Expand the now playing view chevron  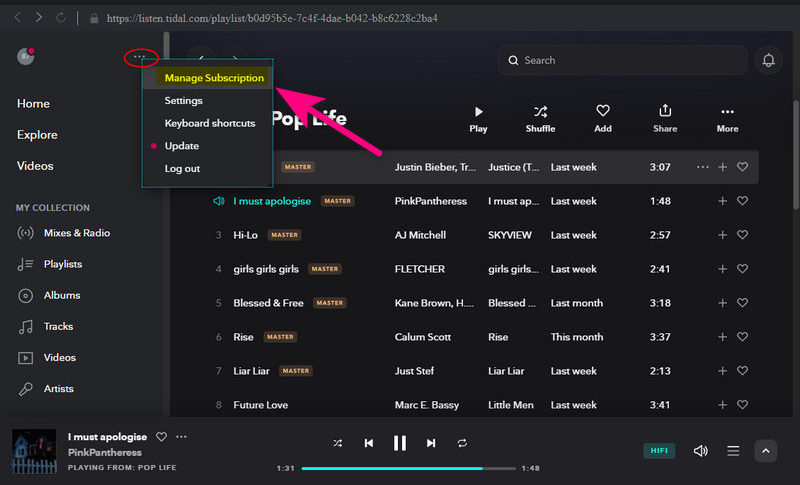(766, 451)
